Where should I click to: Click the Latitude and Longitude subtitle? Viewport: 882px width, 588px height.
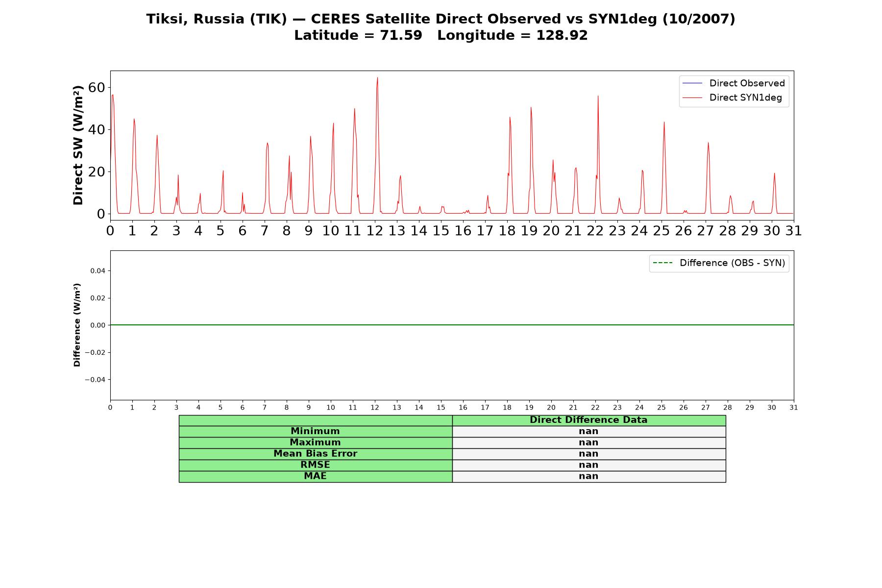click(441, 35)
